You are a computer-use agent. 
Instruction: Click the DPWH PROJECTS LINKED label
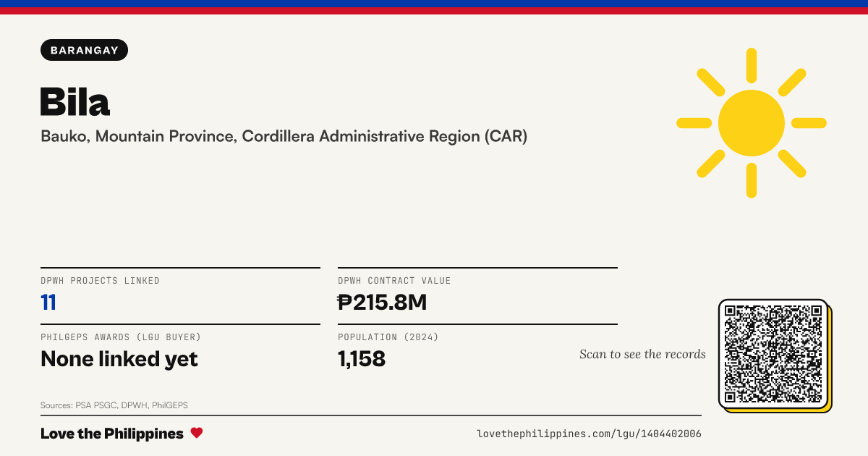tap(100, 281)
